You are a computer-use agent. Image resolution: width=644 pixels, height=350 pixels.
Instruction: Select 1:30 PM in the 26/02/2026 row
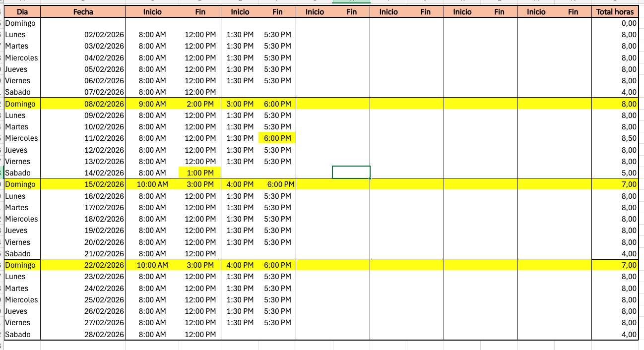click(x=240, y=311)
